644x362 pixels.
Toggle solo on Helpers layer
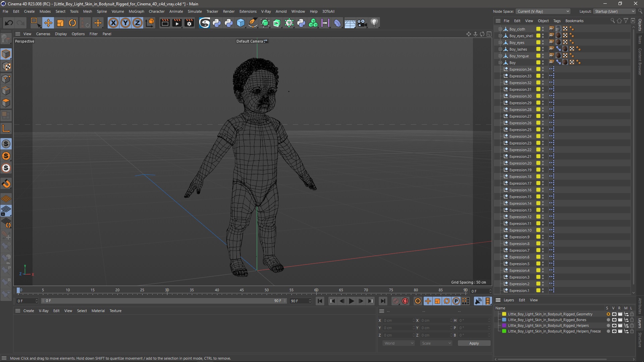(x=608, y=325)
